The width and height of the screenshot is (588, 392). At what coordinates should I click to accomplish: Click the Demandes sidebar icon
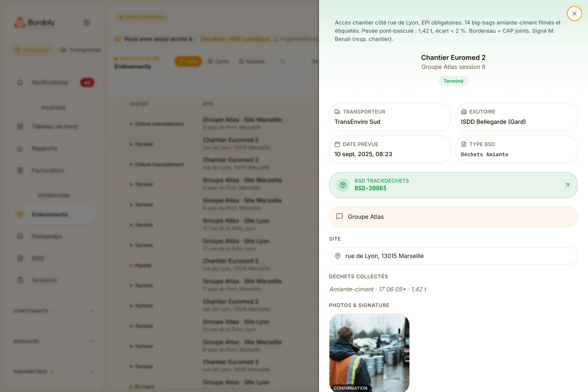[20, 237]
